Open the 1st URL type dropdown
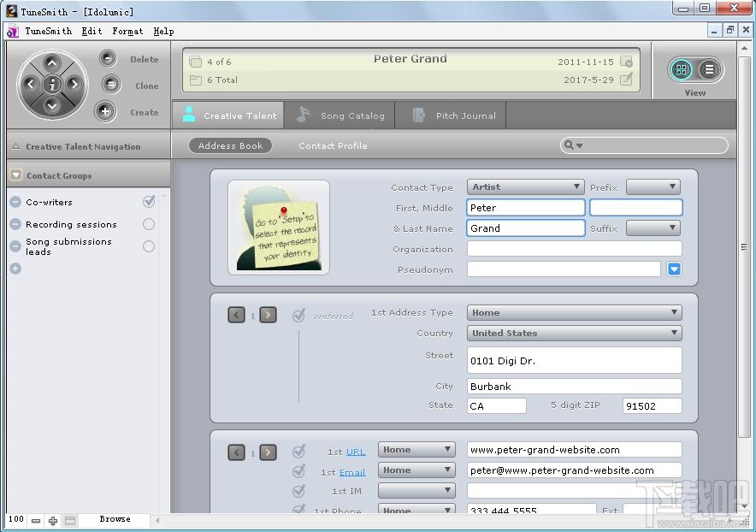The height and width of the screenshot is (532, 756). pyautogui.click(x=416, y=450)
